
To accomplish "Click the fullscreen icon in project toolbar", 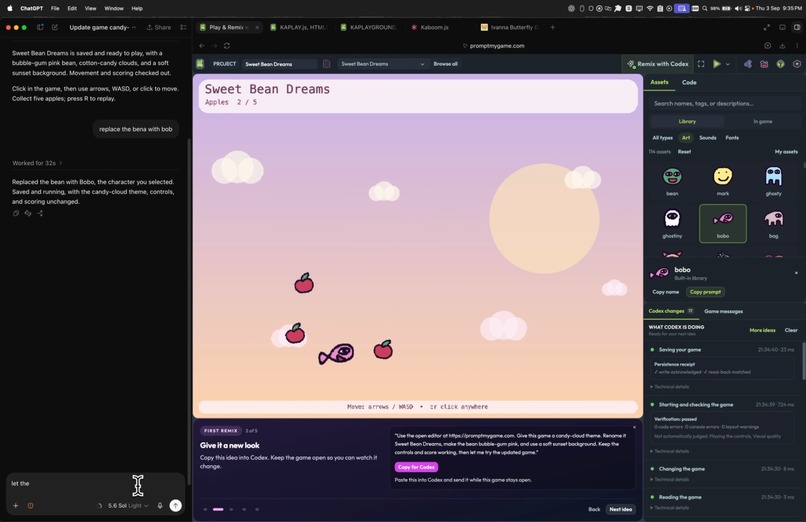I will (x=701, y=64).
